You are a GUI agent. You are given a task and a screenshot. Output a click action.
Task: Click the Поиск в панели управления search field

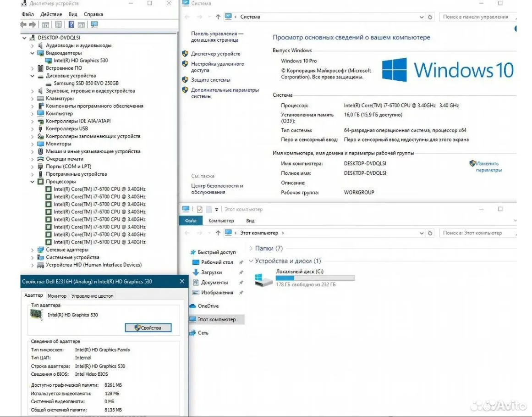(477, 17)
